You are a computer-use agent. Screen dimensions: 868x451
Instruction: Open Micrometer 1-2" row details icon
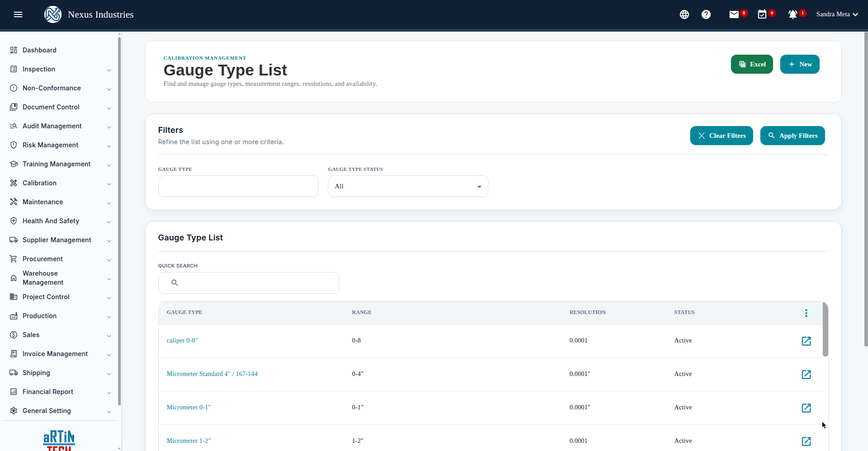coord(806,441)
